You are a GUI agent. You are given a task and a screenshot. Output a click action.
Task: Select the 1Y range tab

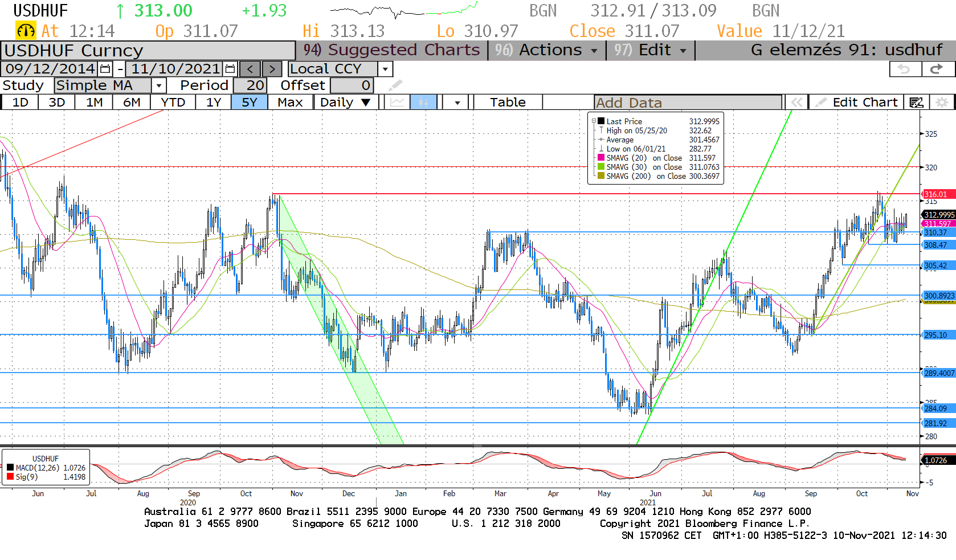[x=214, y=103]
